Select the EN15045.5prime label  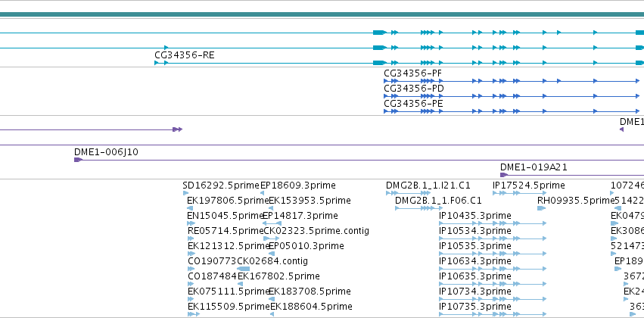click(x=225, y=216)
